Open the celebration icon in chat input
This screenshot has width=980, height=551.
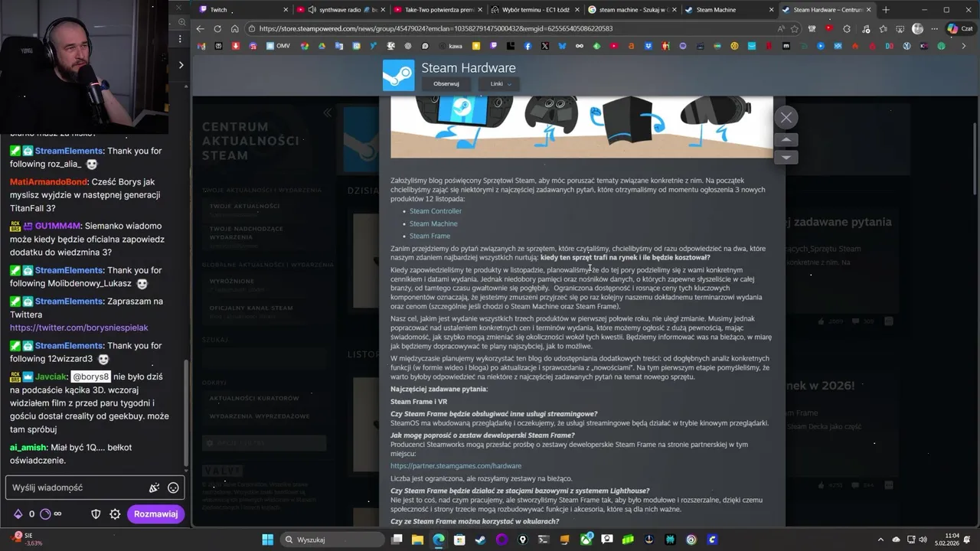155,487
